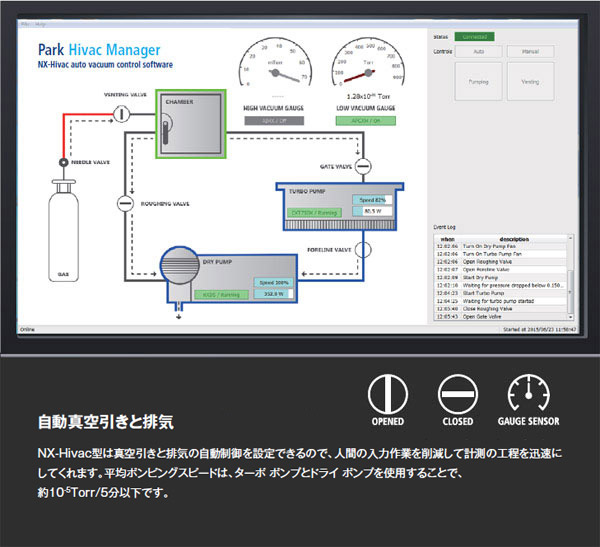Click the Dry Pump wattage field

(x=274, y=294)
